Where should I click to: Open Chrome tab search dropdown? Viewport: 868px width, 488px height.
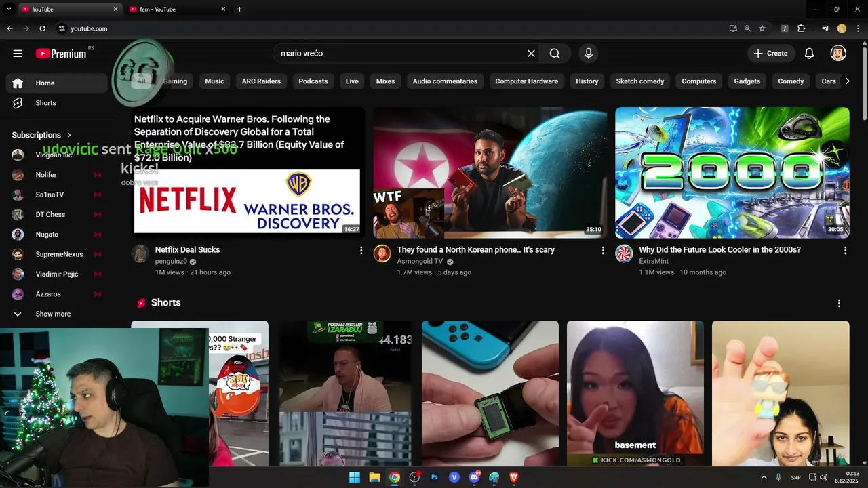tap(9, 9)
